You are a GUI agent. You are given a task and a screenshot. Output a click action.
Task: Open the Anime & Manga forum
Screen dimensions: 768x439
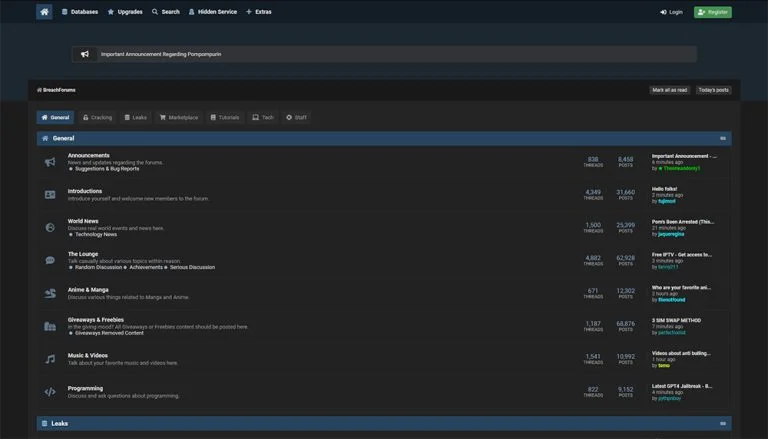point(88,290)
